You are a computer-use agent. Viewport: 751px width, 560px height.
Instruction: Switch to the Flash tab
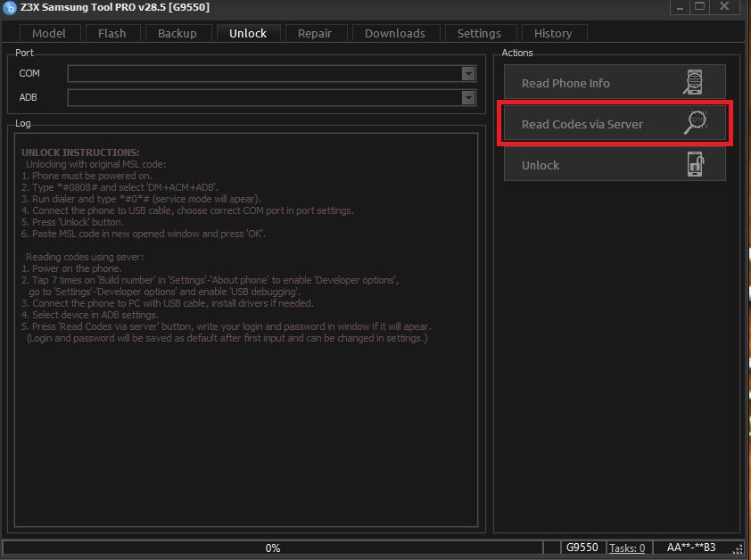112,34
